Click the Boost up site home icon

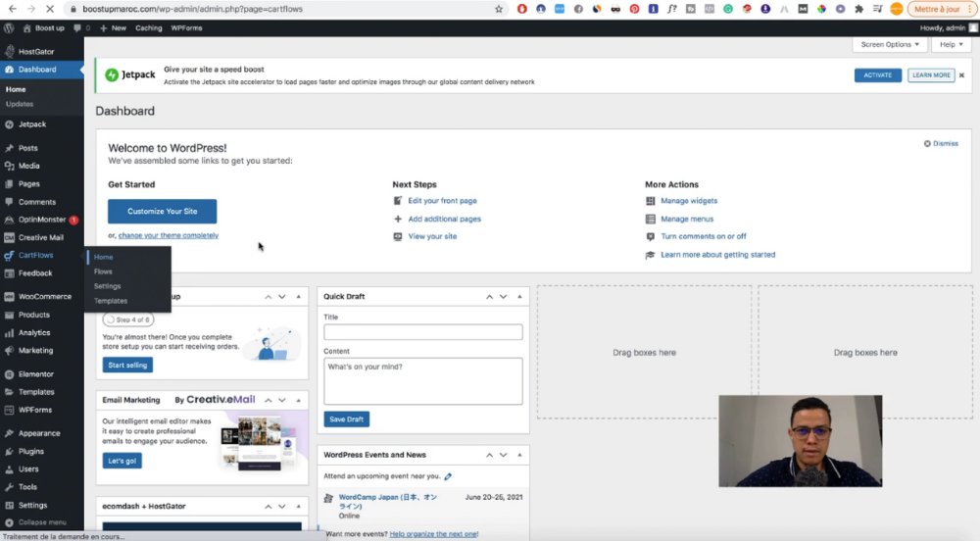[x=26, y=28]
